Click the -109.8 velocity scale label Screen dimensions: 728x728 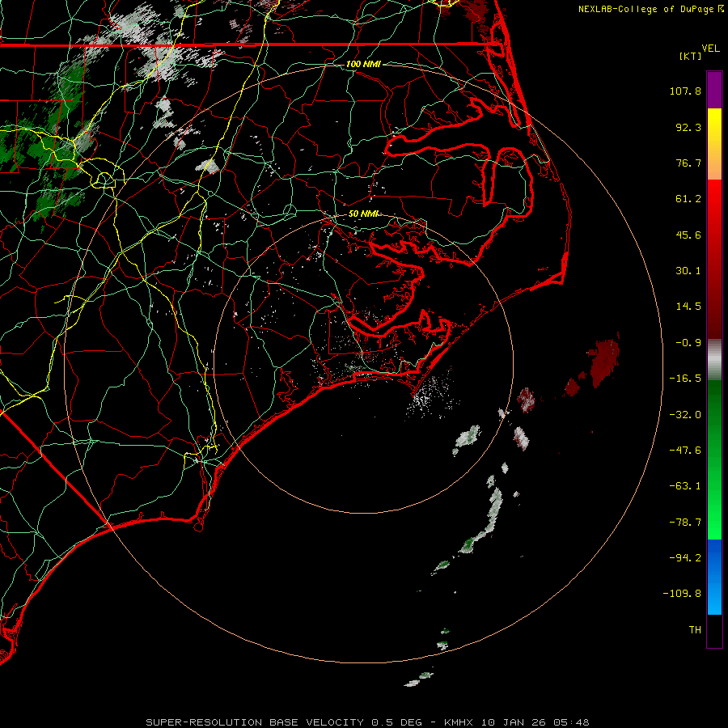(x=683, y=594)
